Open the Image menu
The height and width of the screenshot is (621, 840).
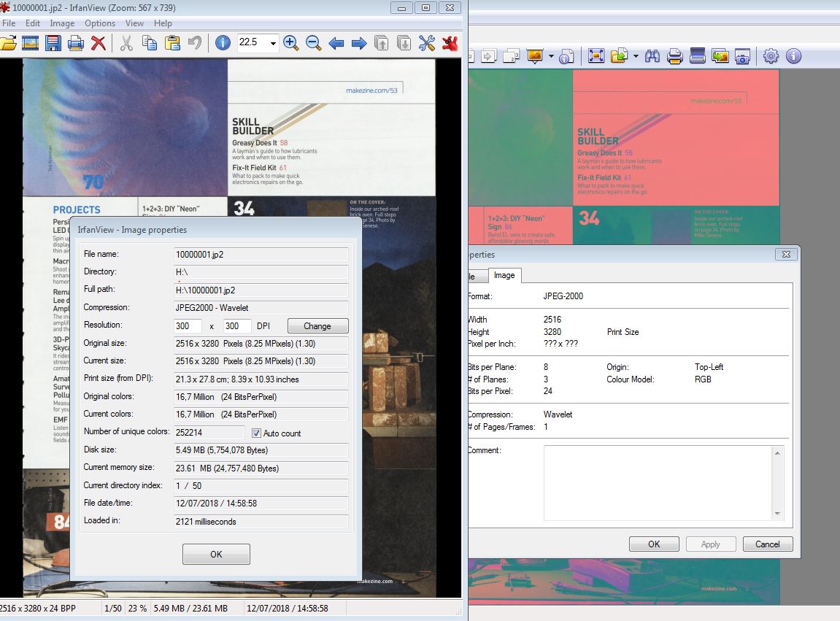click(62, 23)
